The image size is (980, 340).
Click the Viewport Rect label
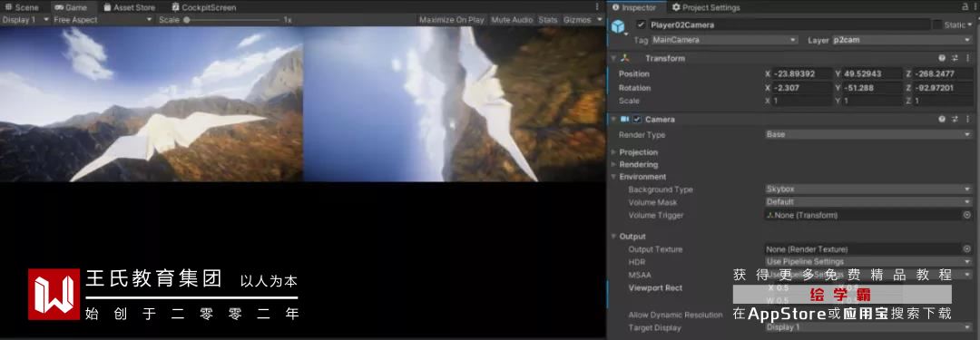(x=655, y=288)
